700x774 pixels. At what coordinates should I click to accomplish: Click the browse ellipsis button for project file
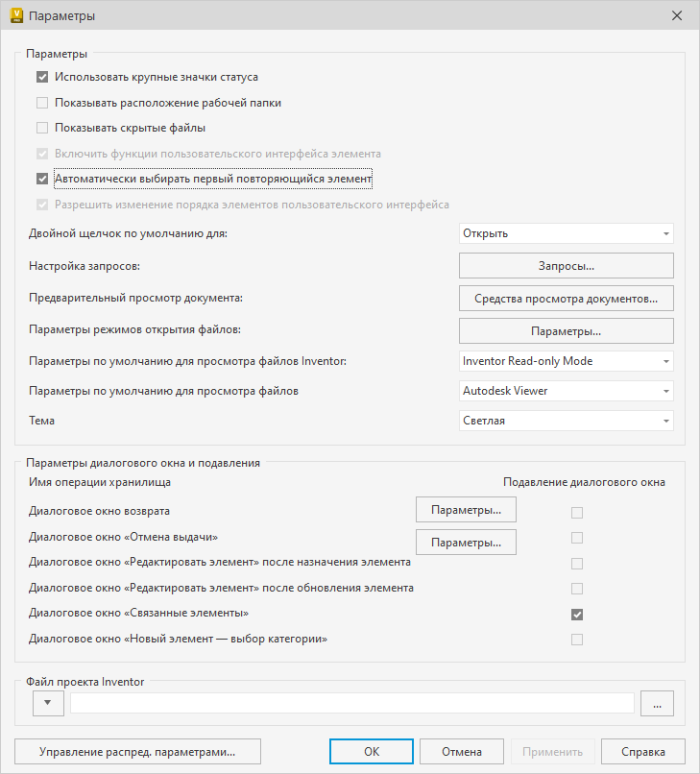[x=657, y=704]
